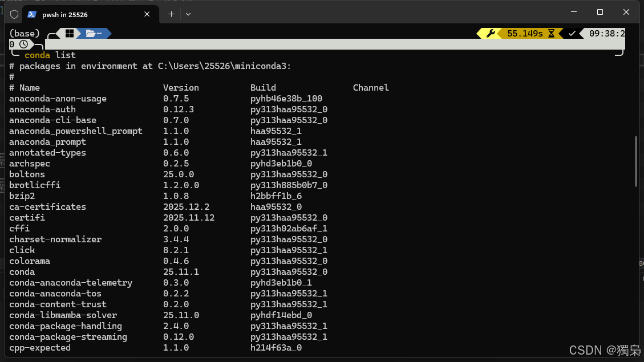Click the anaconda-cli-base package name

(x=52, y=120)
